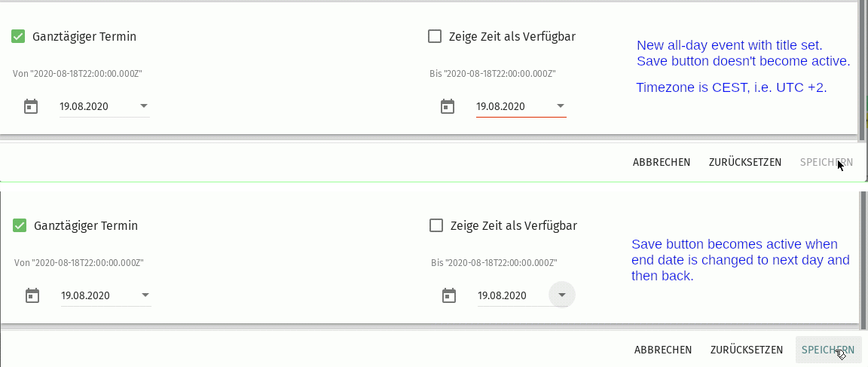Expand the upper Von date dropdown arrow
Screen dimensions: 868x367
(144, 106)
